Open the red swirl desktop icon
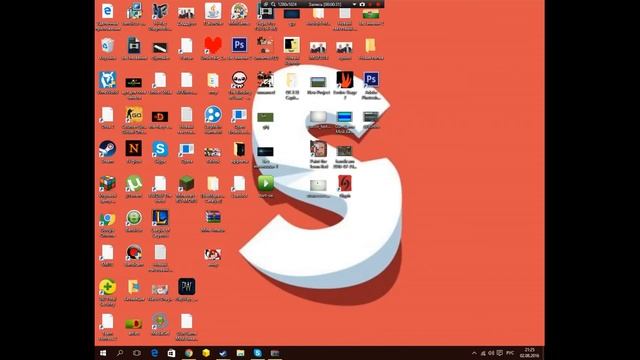The image size is (640, 360). [x=344, y=183]
